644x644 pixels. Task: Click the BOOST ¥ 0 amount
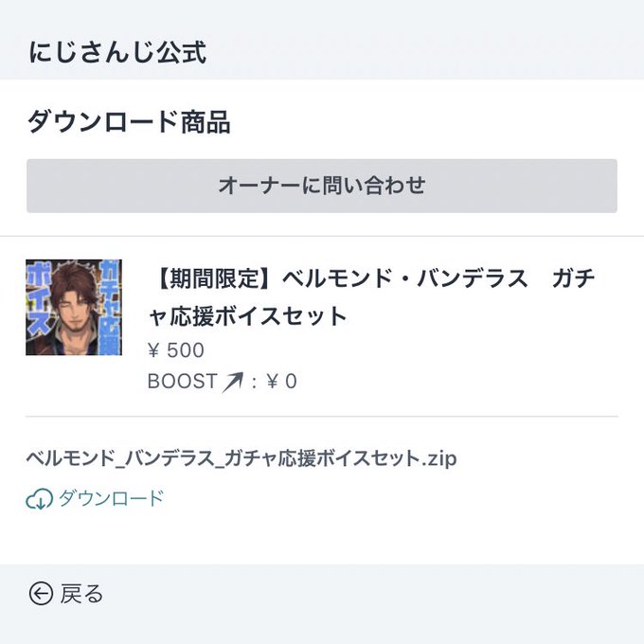(x=282, y=382)
